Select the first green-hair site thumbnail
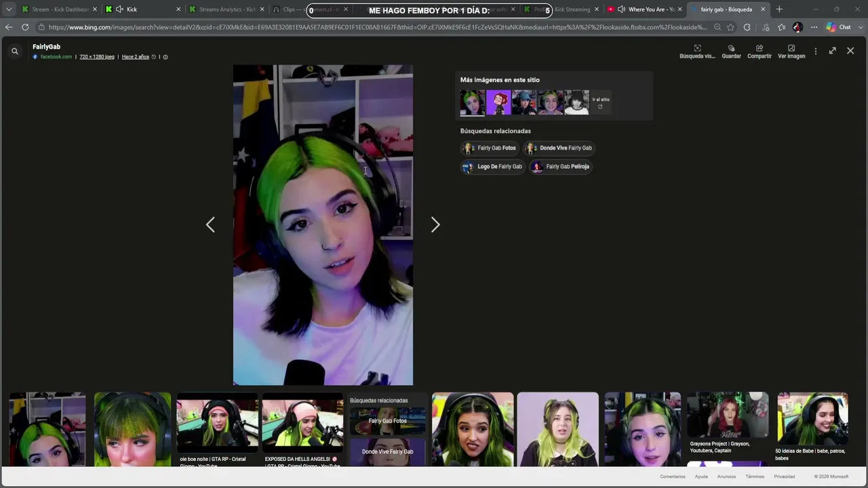This screenshot has height=488, width=868. pos(473,102)
